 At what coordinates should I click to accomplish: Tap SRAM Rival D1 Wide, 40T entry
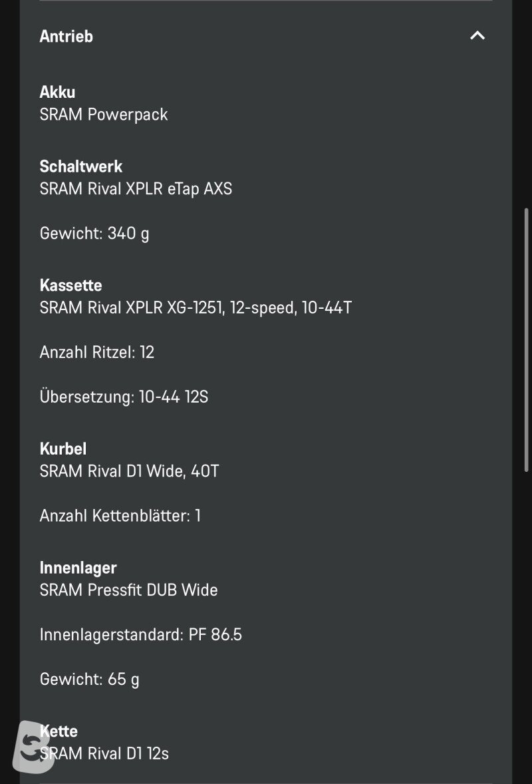130,471
